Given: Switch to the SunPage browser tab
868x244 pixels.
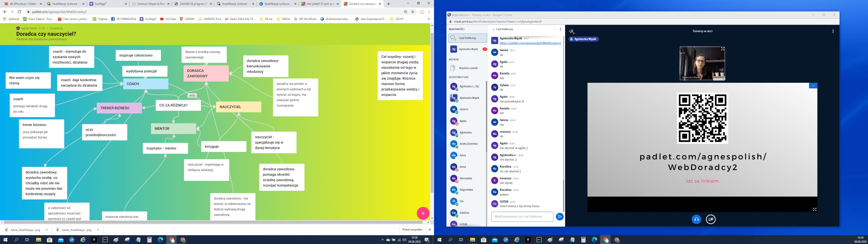Looking at the screenshot, I should (x=108, y=4).
